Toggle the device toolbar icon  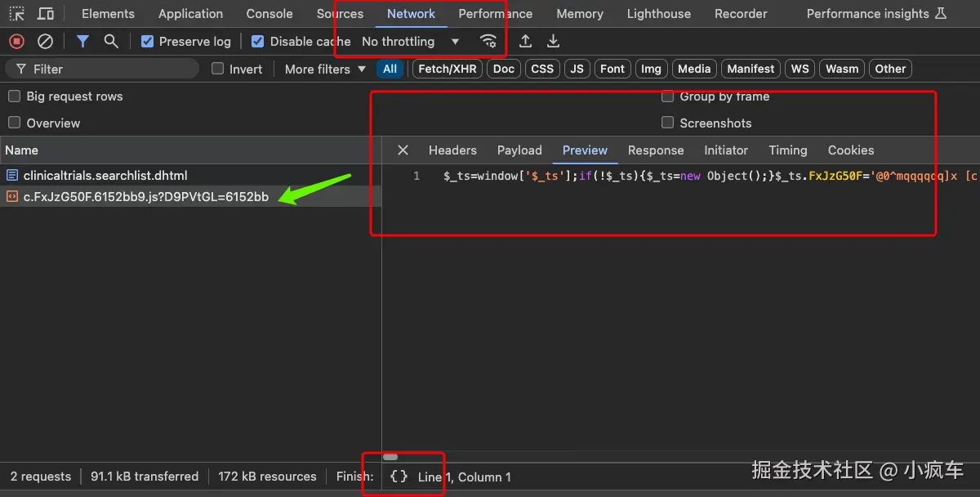coord(46,14)
